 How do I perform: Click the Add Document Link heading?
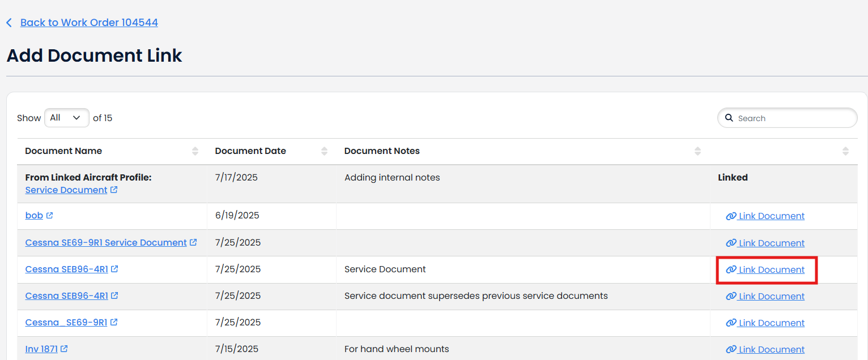pyautogui.click(x=94, y=55)
